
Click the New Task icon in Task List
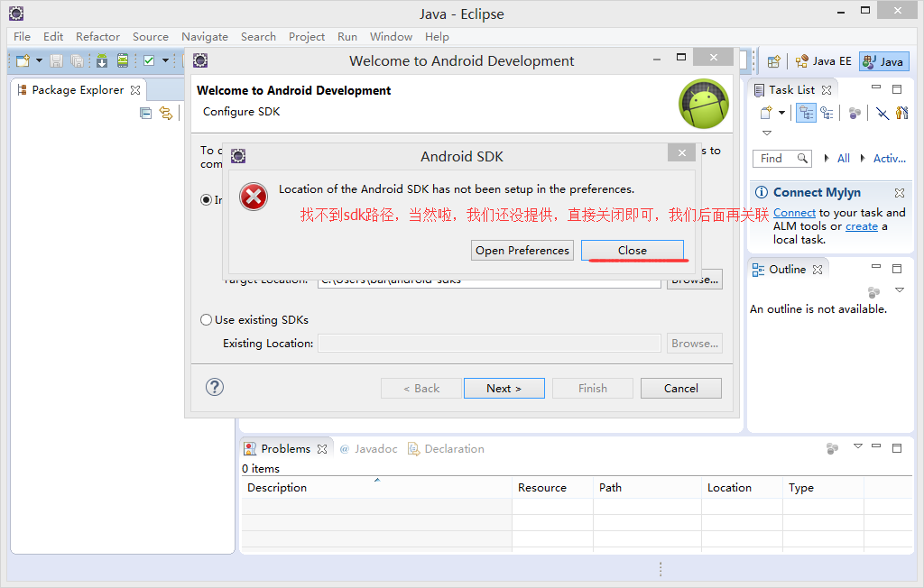[x=766, y=113]
